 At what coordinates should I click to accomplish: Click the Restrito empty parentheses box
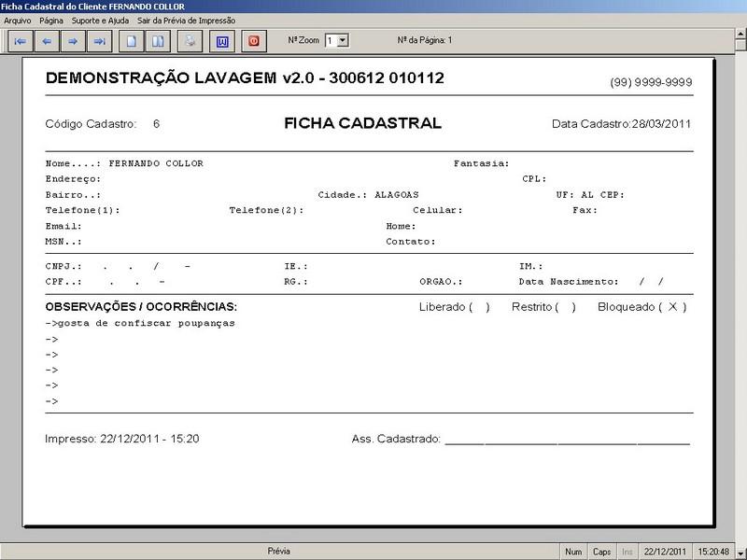tap(566, 307)
